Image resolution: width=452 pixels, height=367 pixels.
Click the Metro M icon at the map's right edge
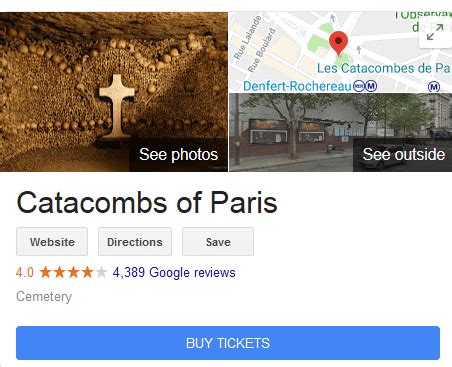434,87
